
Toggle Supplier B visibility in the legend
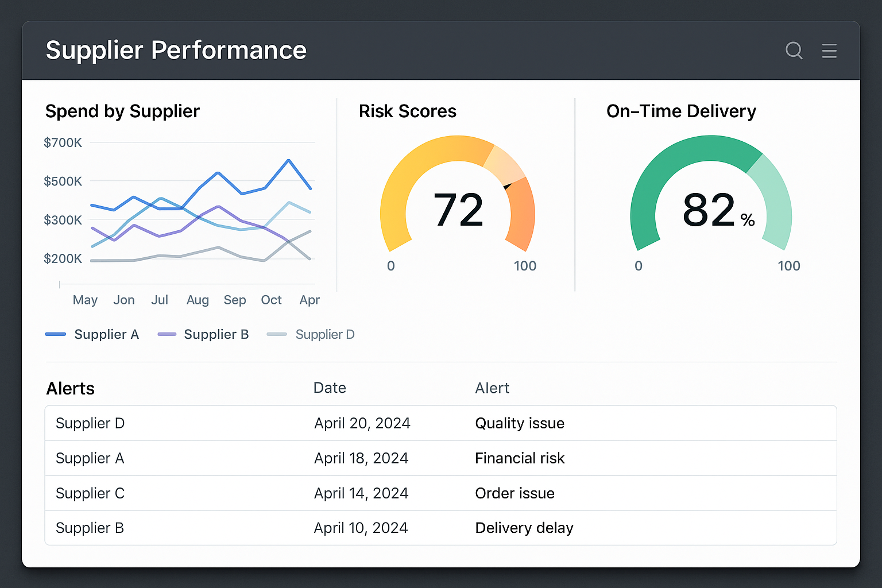point(216,334)
